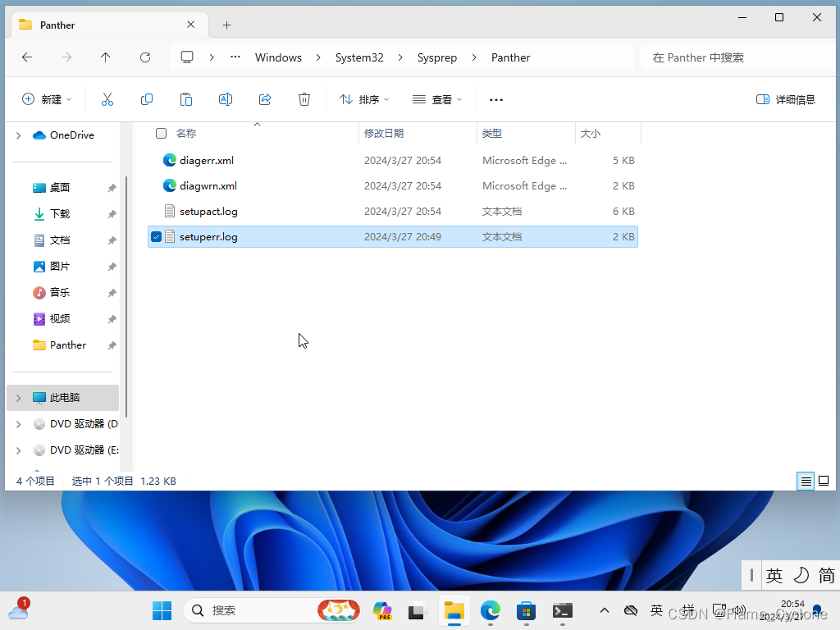Open the View dropdown menu
Image resolution: width=840 pixels, height=630 pixels.
point(437,99)
